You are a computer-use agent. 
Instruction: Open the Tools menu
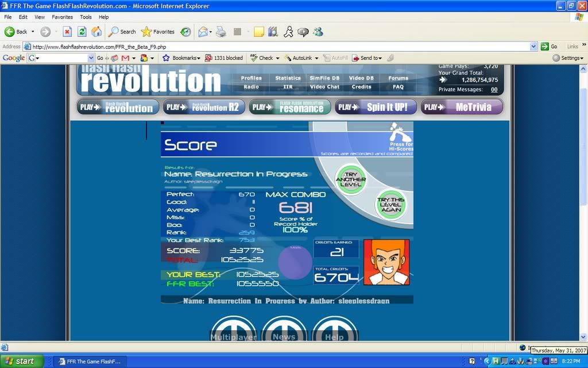tap(86, 17)
